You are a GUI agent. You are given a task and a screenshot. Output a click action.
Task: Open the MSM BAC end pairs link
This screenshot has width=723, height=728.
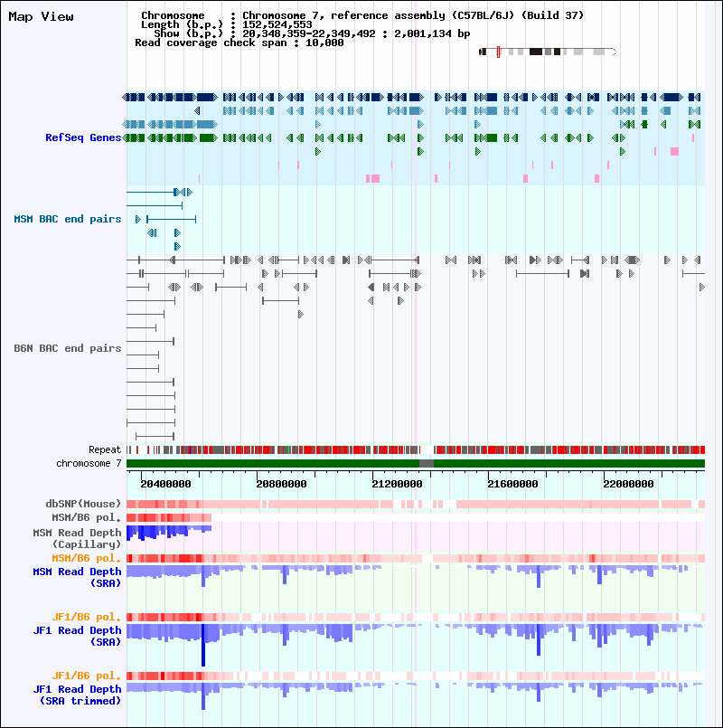coord(67,219)
